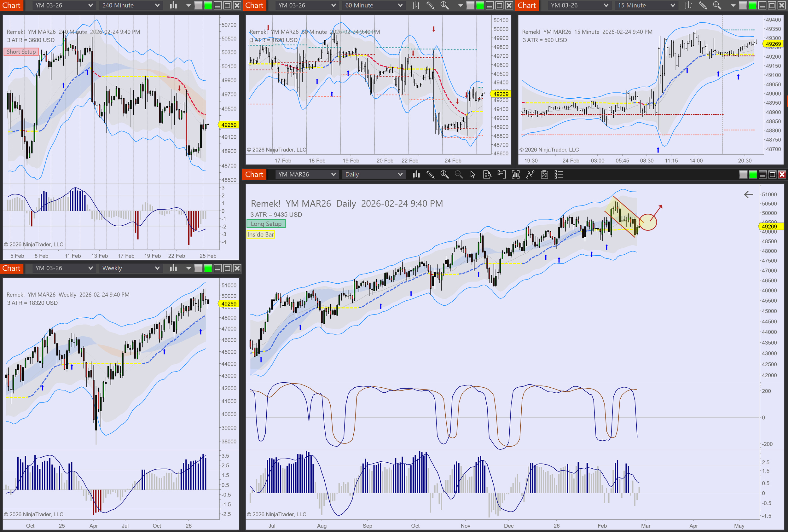Select the cursor pointer tool in Daily chart
Screen dimensions: 788x532
(473, 175)
